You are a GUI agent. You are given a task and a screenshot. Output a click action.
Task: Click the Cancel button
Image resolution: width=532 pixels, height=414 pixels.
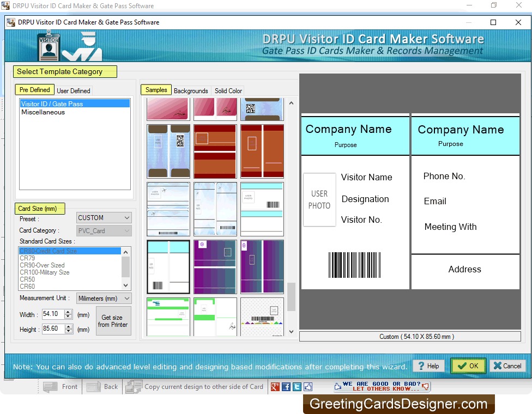(507, 366)
